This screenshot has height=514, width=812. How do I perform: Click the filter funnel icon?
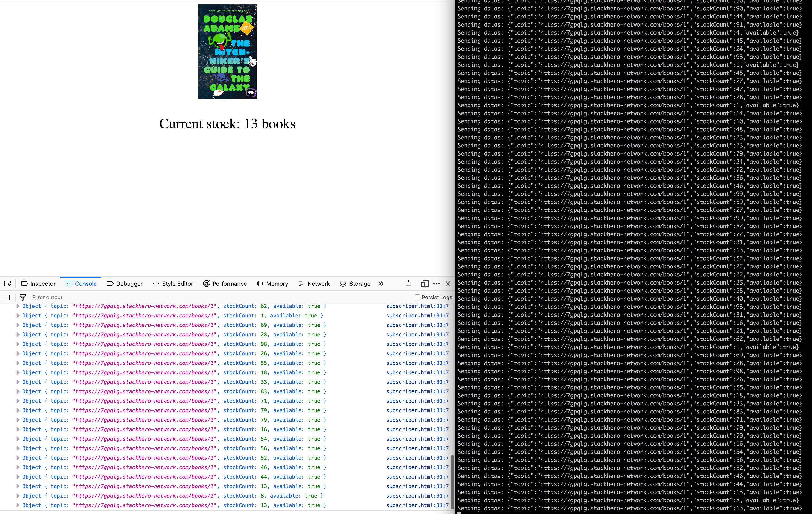click(23, 297)
